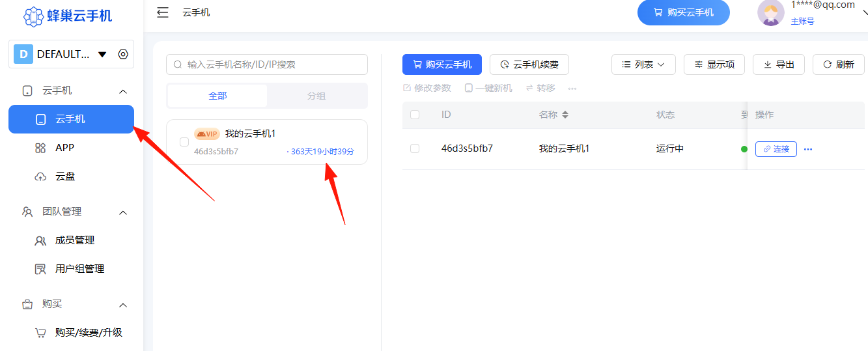Viewport: 868px width, 351px height.
Task: Click the 状态 column header
Action: [665, 115]
